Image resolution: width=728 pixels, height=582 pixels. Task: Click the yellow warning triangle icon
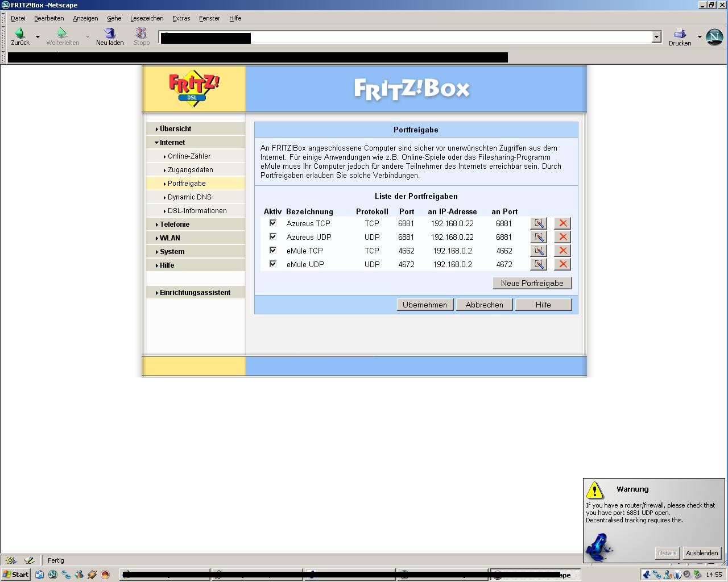(x=595, y=490)
